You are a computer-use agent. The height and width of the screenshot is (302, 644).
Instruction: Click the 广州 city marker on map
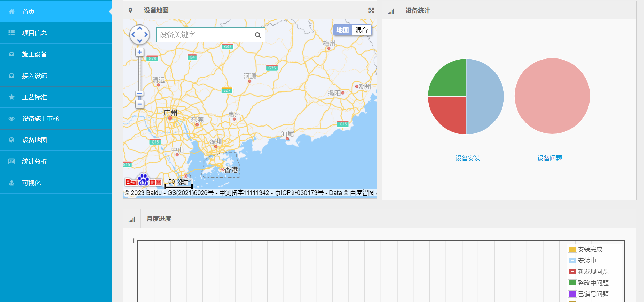[170, 118]
